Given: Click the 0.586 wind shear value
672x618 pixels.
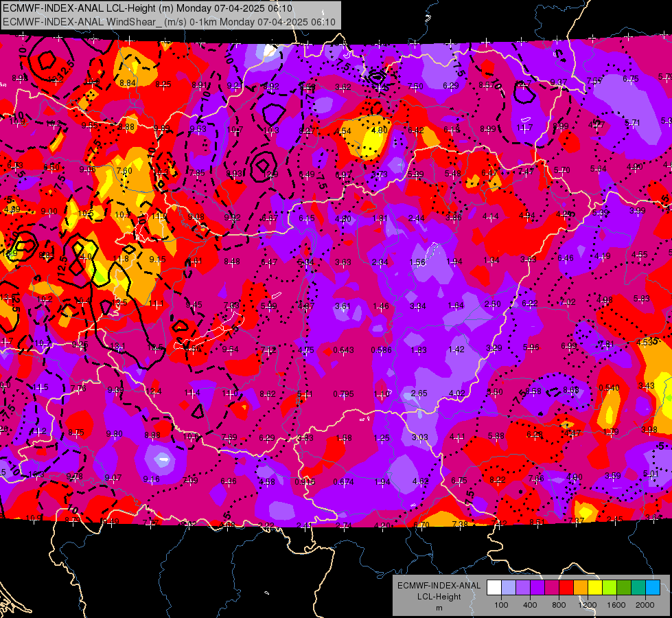Looking at the screenshot, I should point(382,350).
